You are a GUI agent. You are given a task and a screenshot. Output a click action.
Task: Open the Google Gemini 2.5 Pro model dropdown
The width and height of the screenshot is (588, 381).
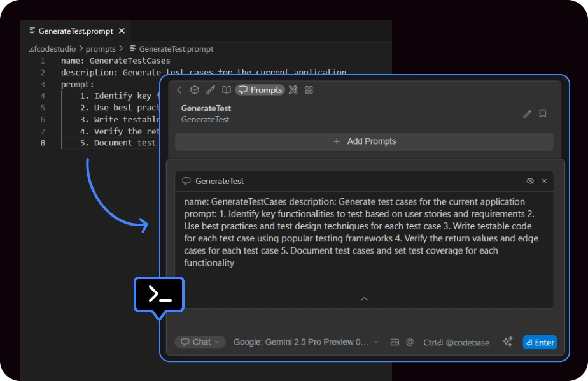pyautogui.click(x=305, y=342)
